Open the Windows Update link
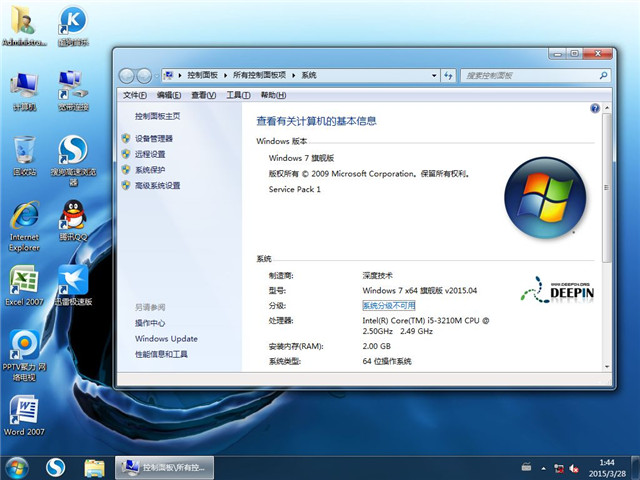Image resolution: width=640 pixels, height=480 pixels. [166, 339]
